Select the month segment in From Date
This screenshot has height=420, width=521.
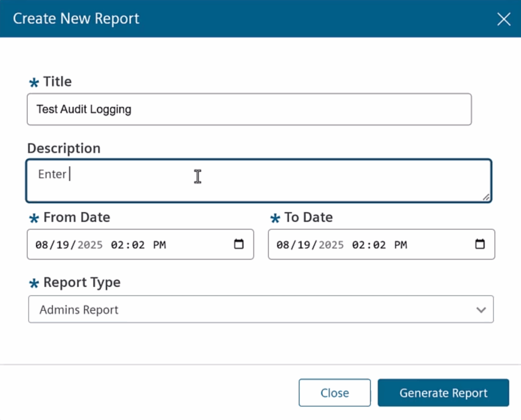point(41,245)
